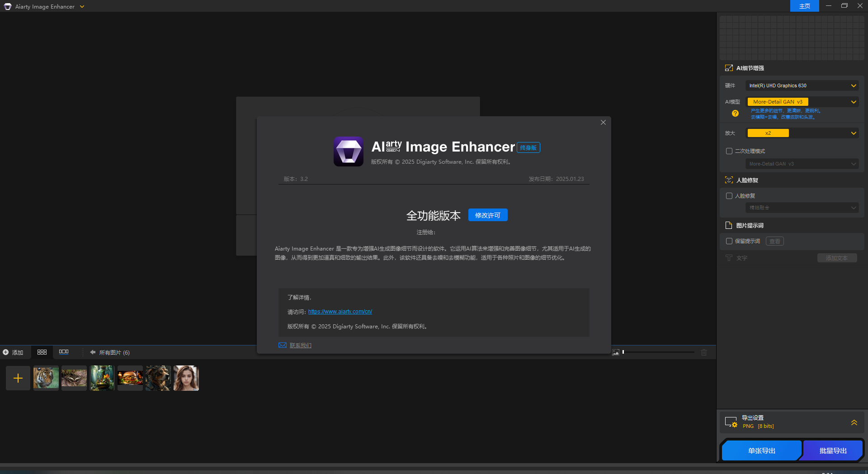868x474 pixels.
Task: Click the preview grid area in the right panel
Action: pyautogui.click(x=792, y=38)
